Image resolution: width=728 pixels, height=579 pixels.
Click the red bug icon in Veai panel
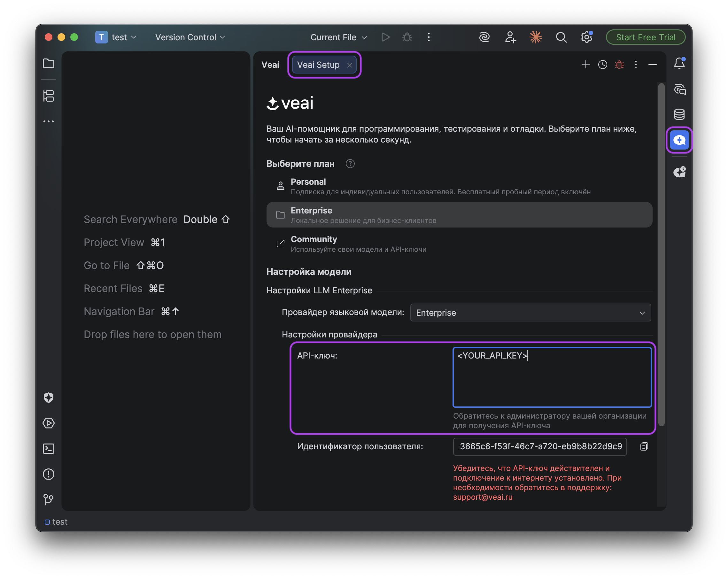619,65
